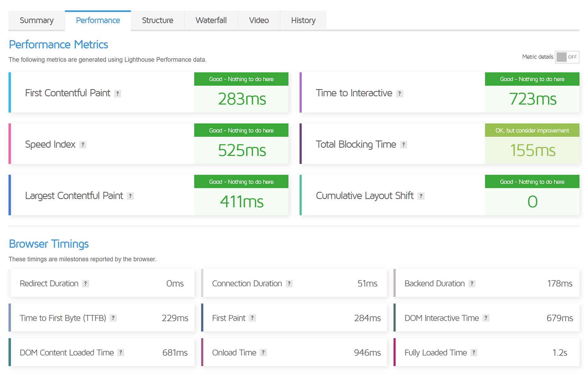Click the Total Blocking Time 155ms value
This screenshot has width=588, height=381.
[x=532, y=150]
